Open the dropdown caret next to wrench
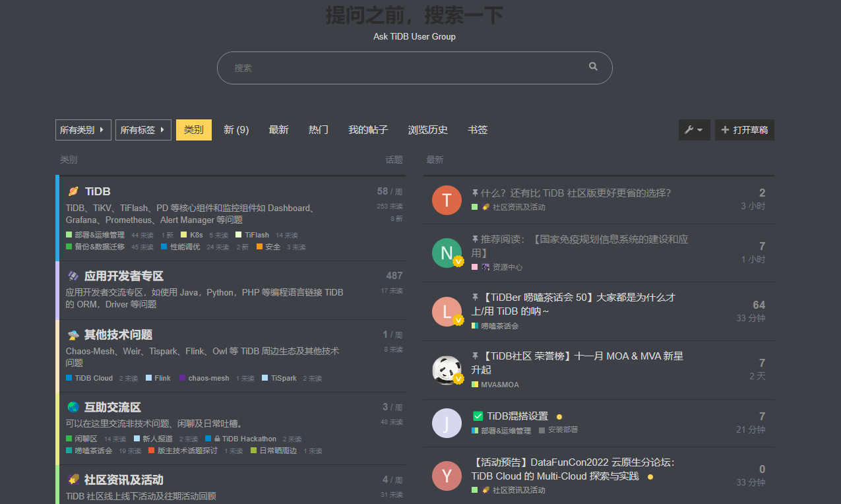841x504 pixels. pyautogui.click(x=700, y=131)
